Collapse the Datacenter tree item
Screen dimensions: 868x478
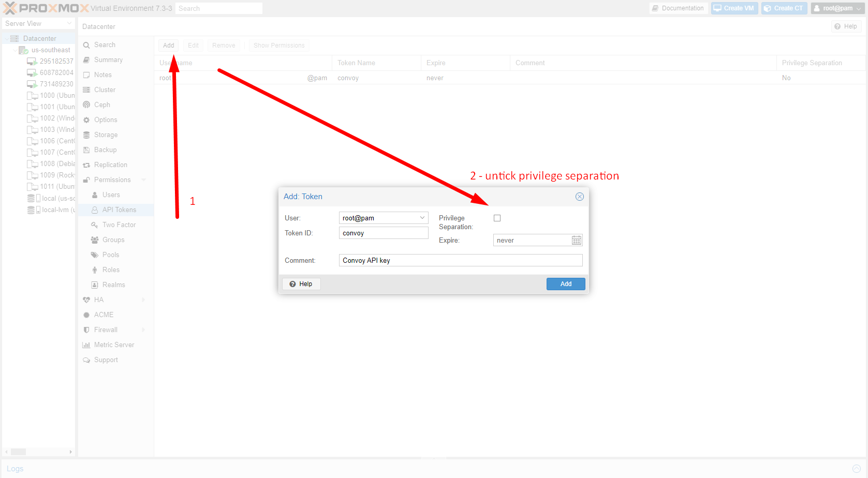click(x=7, y=38)
